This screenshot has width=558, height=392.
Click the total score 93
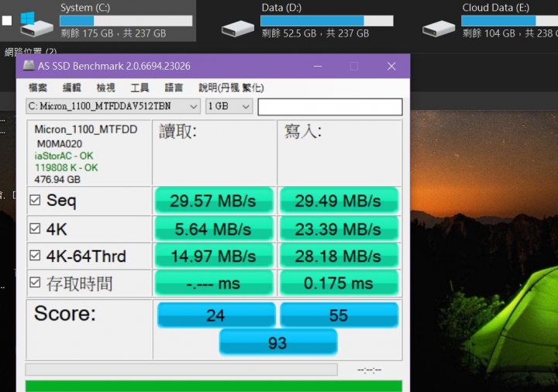coord(278,342)
